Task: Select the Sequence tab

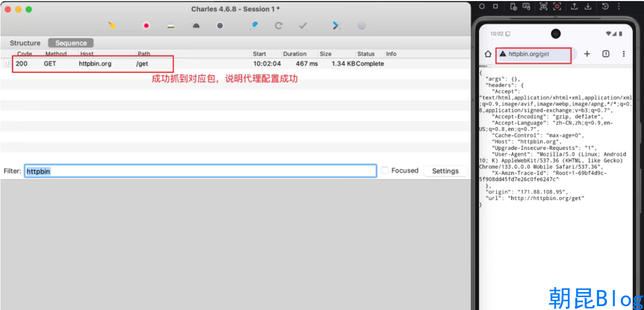Action: click(71, 43)
